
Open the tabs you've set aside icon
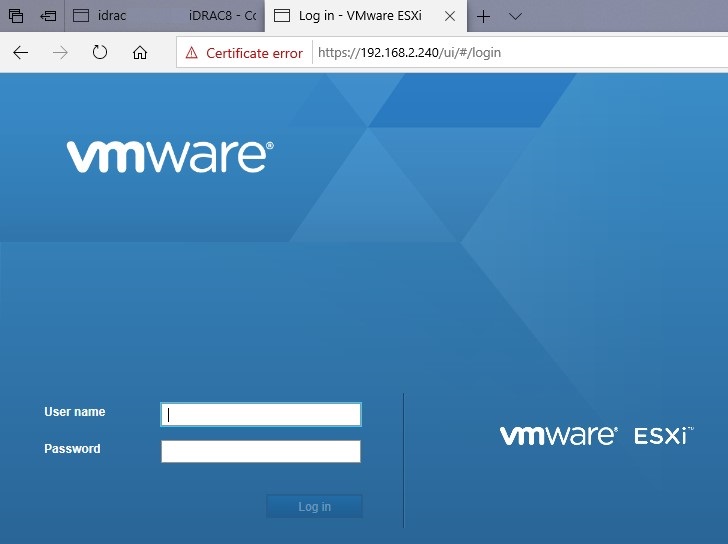tap(16, 16)
